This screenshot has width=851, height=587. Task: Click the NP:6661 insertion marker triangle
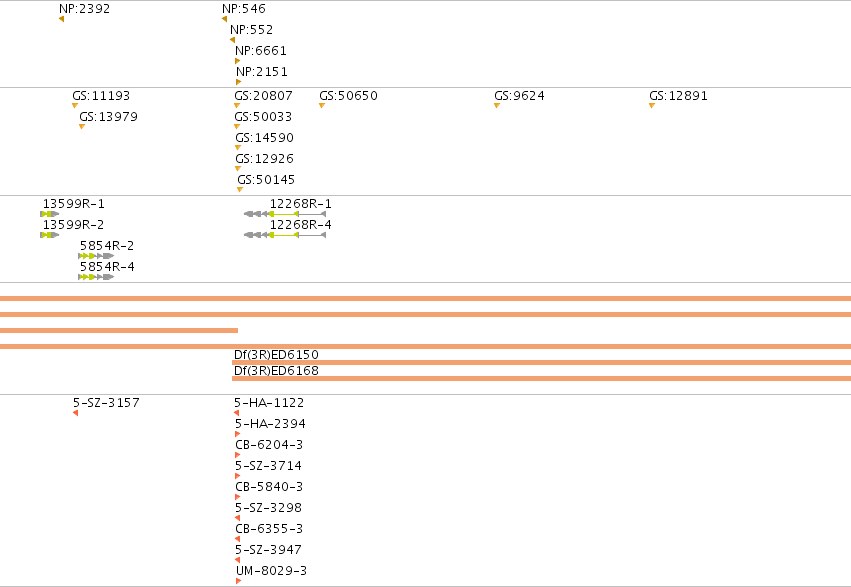tap(238, 61)
